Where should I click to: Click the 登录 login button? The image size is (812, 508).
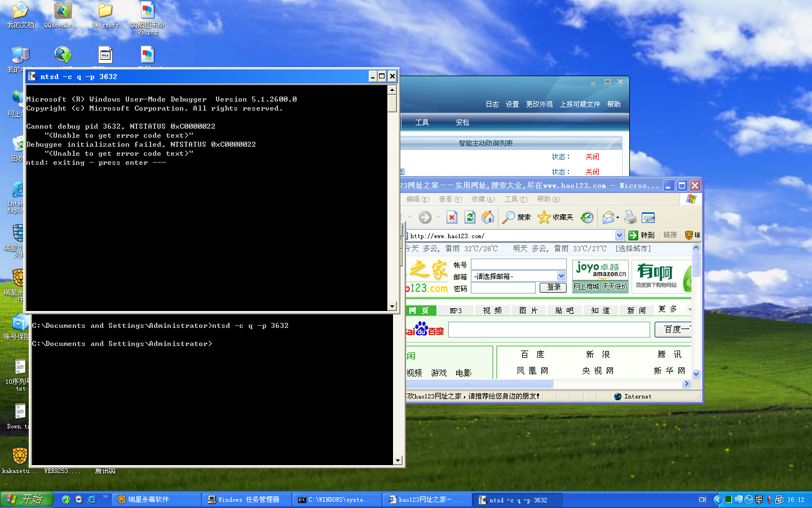point(553,287)
